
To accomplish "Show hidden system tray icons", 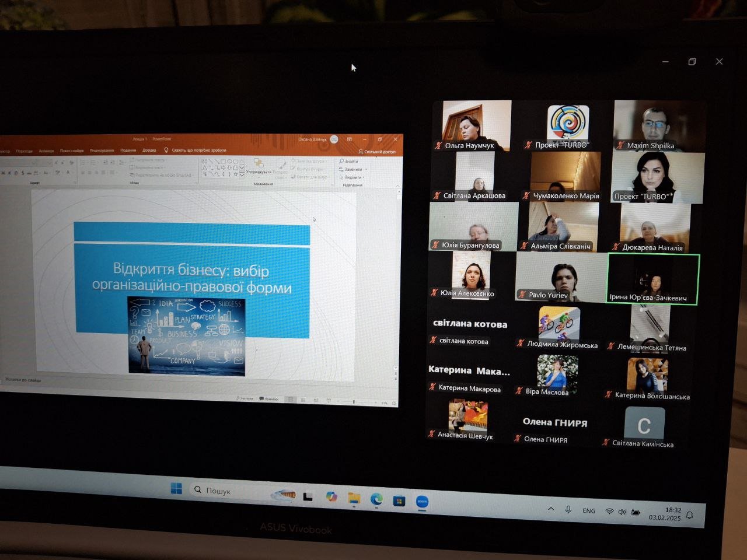I will coord(550,509).
